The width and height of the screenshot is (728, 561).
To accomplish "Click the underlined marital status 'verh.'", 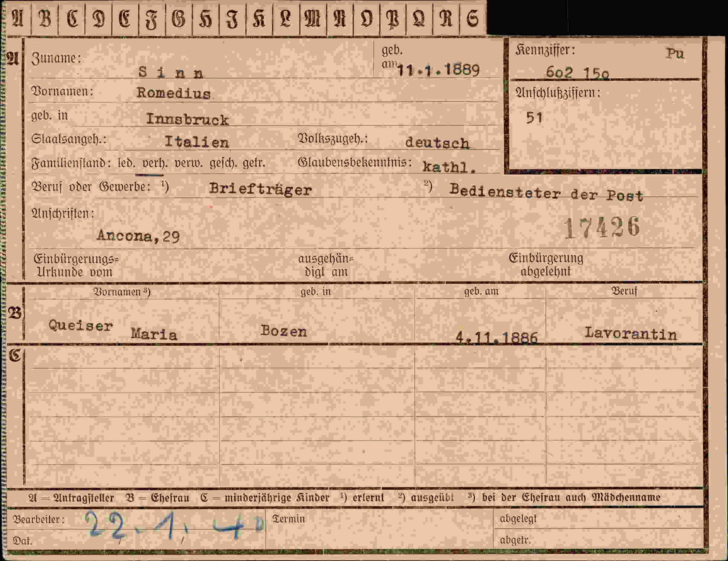I will point(155,163).
